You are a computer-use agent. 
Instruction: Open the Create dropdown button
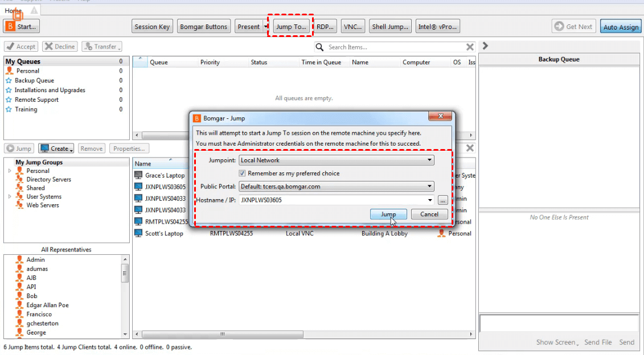pyautogui.click(x=56, y=148)
